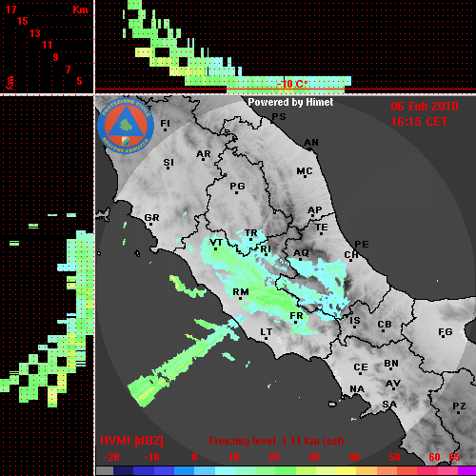Click the 0 value on dBZ scale

(x=194, y=457)
